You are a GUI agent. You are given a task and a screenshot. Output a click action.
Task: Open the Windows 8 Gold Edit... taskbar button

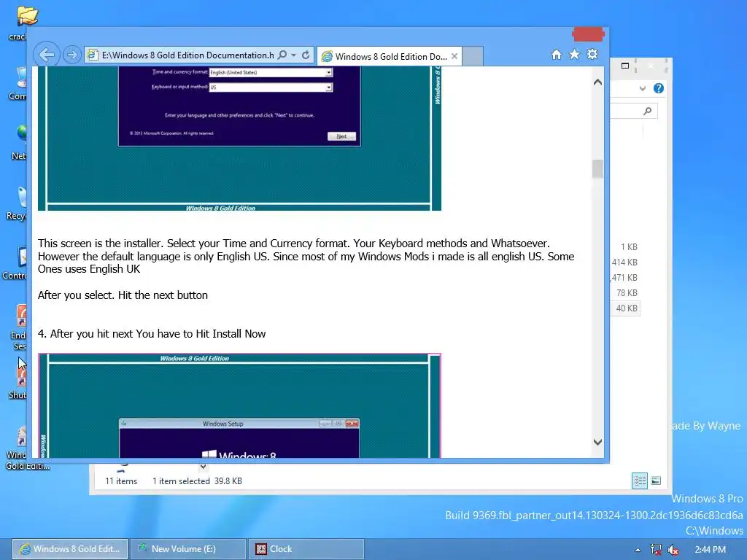pyautogui.click(x=70, y=549)
